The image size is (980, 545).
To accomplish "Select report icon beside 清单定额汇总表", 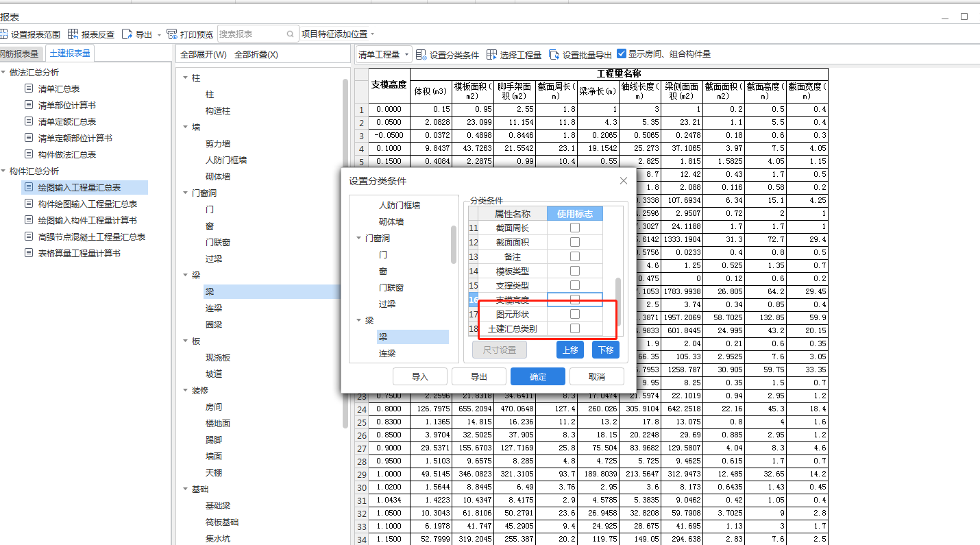I will coord(28,121).
